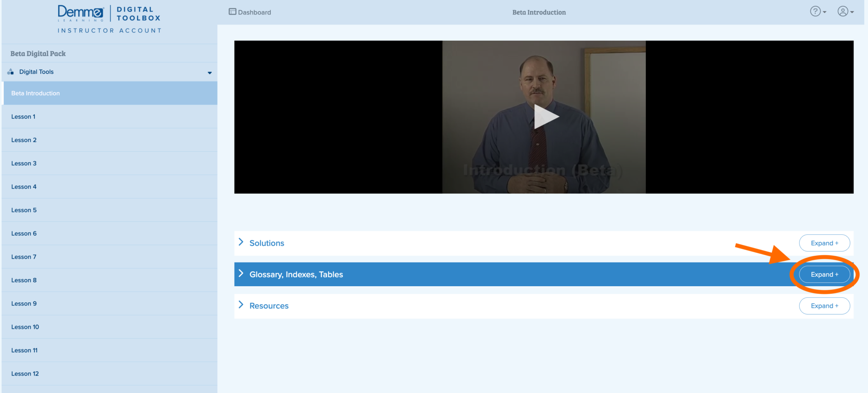868x393 pixels.
Task: Click the Digital Tools icon in the sidebar
Action: 10,72
